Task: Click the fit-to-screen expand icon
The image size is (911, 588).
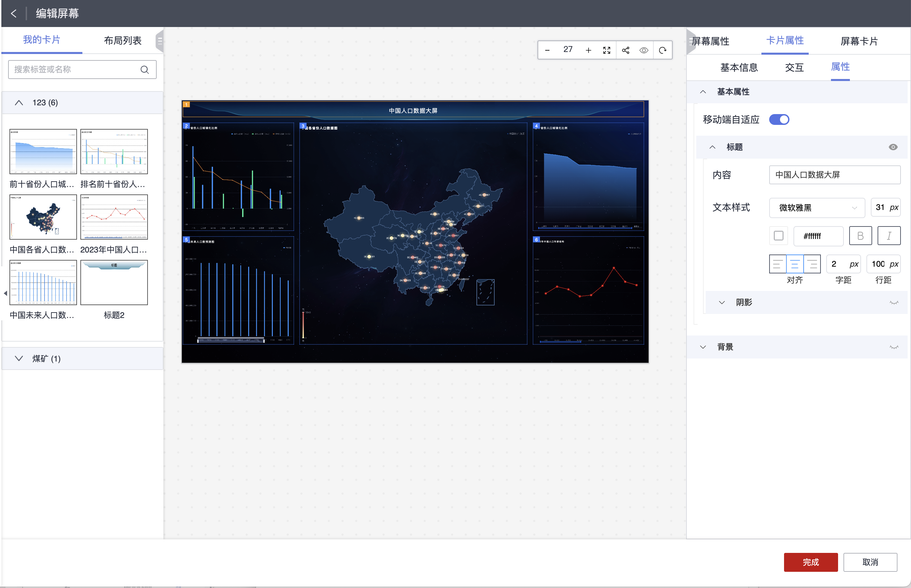Action: pos(606,50)
